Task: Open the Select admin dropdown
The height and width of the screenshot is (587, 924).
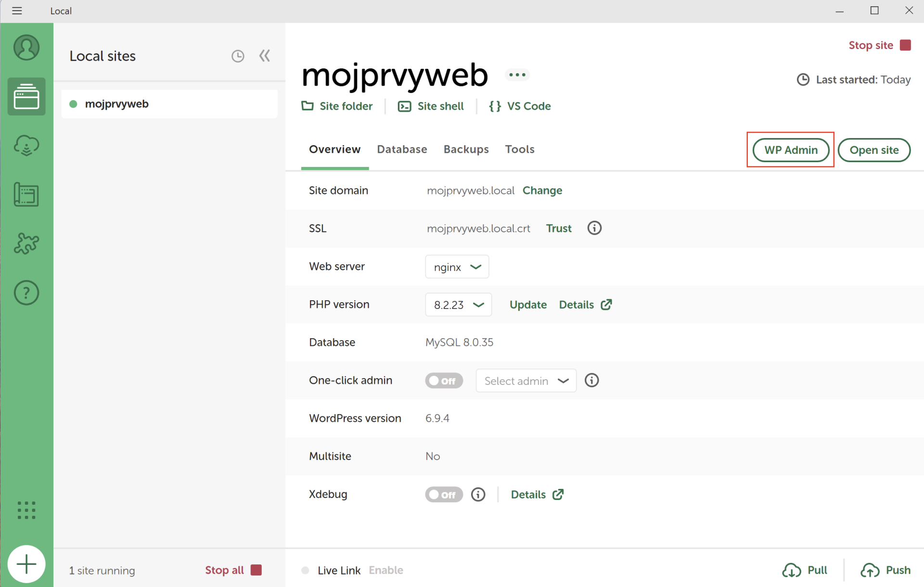Action: (x=526, y=381)
